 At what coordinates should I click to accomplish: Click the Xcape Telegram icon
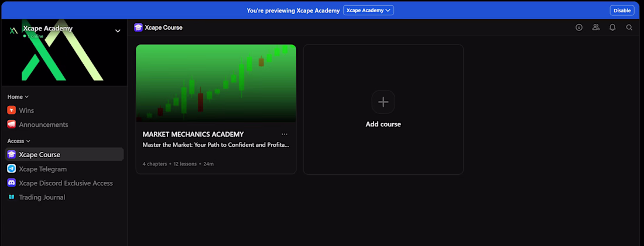click(12, 169)
